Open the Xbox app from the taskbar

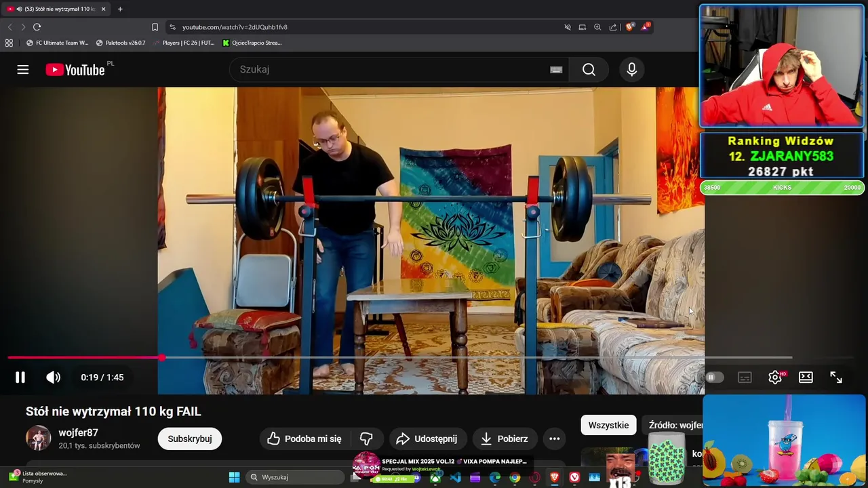tap(435, 478)
